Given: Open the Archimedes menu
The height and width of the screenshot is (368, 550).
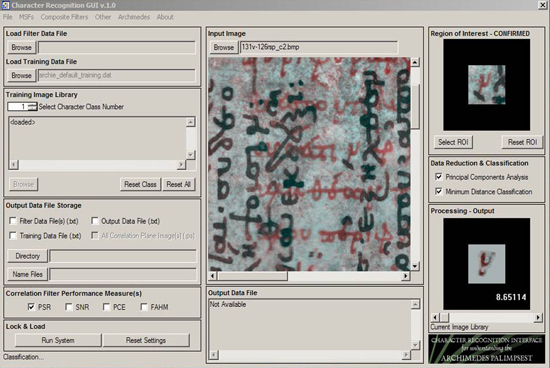Looking at the screenshot, I should [x=134, y=17].
